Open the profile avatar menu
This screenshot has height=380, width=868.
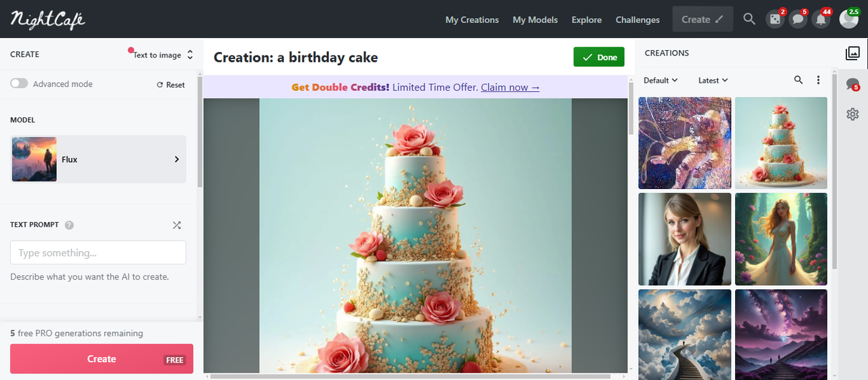849,19
